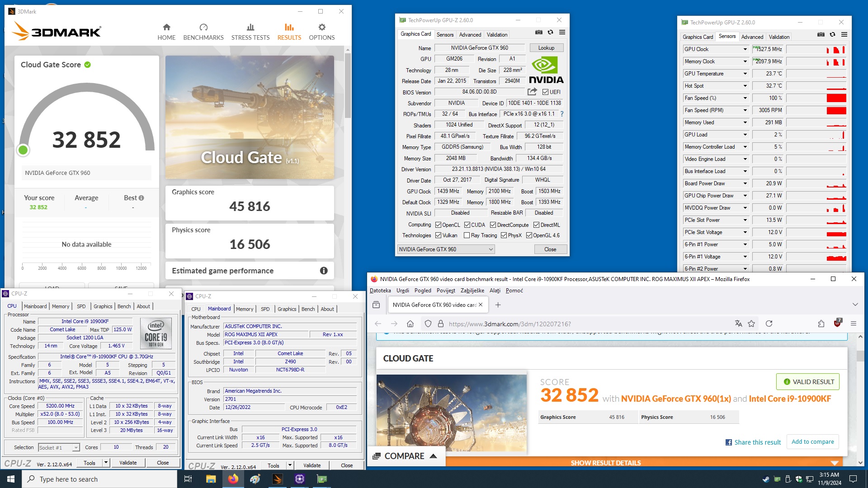Bookmark page with star icon
868x488 pixels.
[751, 324]
